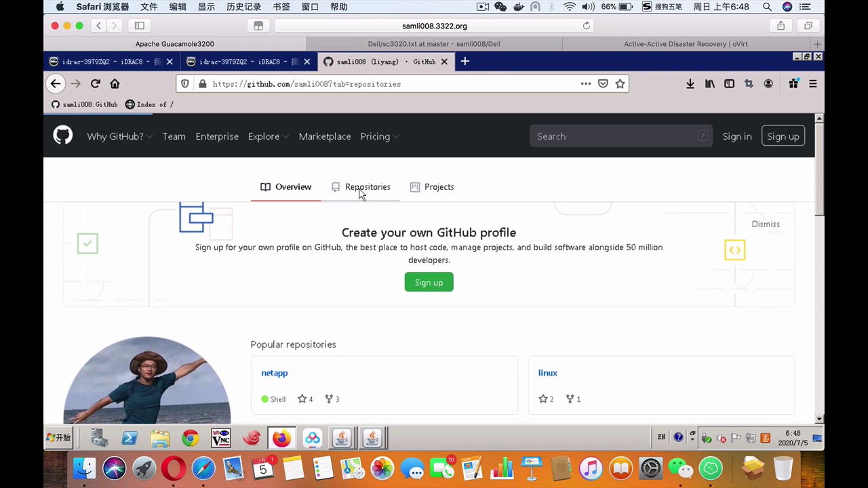
Task: Click the green Sign up button
Action: coord(429,283)
